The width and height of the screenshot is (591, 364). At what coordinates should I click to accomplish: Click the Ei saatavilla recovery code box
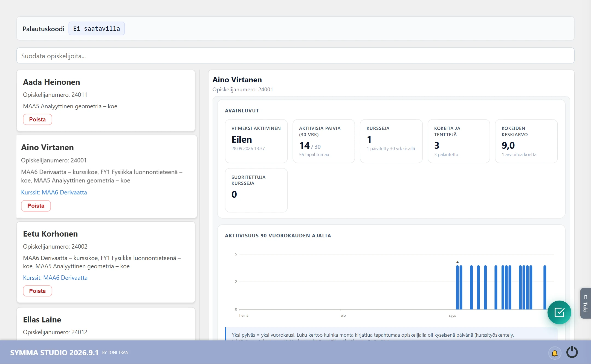(97, 28)
